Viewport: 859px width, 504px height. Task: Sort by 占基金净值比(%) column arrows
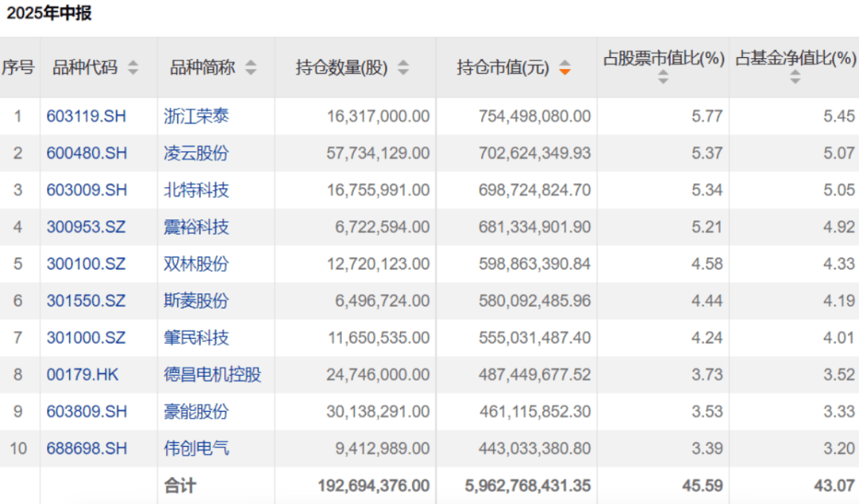[x=795, y=77]
